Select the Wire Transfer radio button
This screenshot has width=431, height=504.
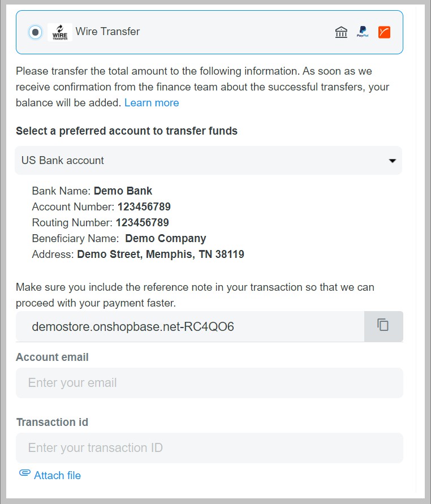pyautogui.click(x=34, y=32)
